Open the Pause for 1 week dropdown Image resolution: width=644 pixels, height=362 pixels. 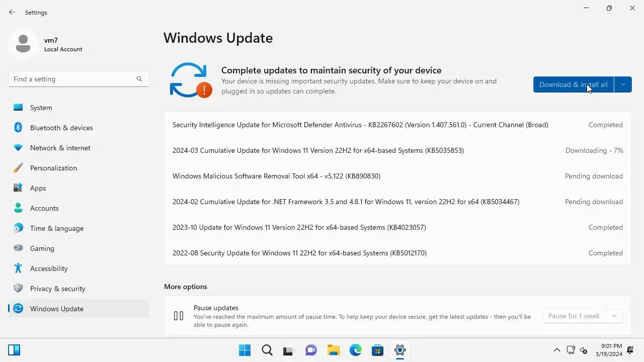pos(583,316)
